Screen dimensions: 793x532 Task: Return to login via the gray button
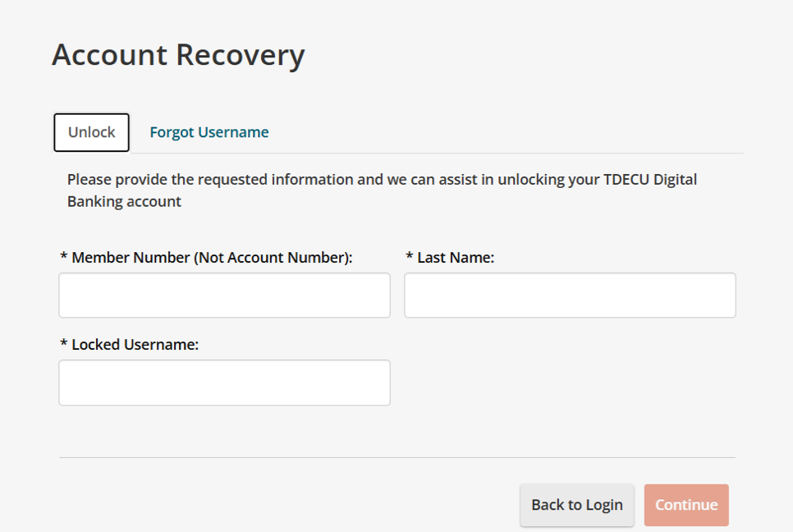(x=577, y=505)
